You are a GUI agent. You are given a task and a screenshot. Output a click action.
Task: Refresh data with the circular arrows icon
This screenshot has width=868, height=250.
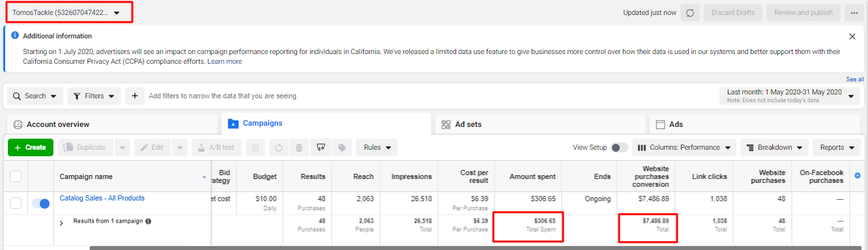(x=690, y=13)
